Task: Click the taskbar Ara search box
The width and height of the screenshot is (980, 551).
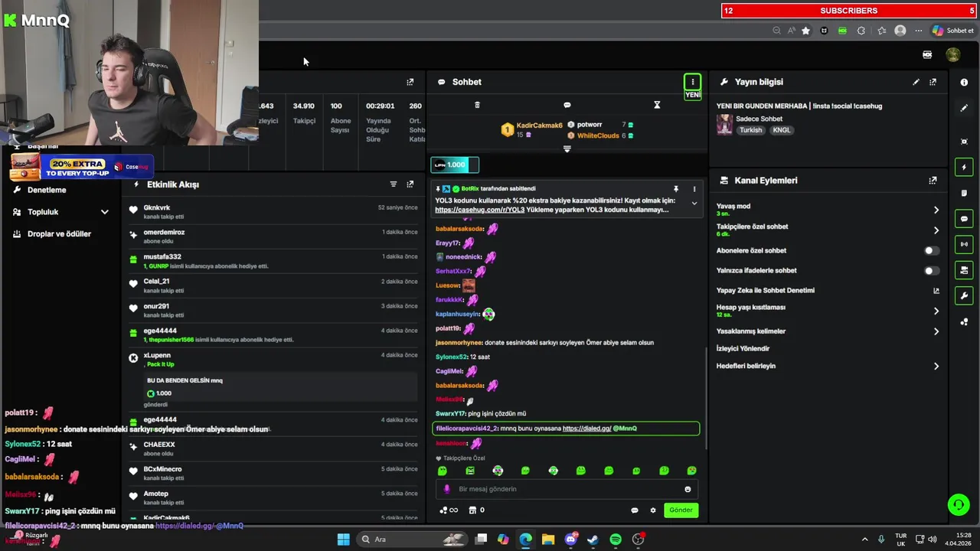Action: pos(412,540)
